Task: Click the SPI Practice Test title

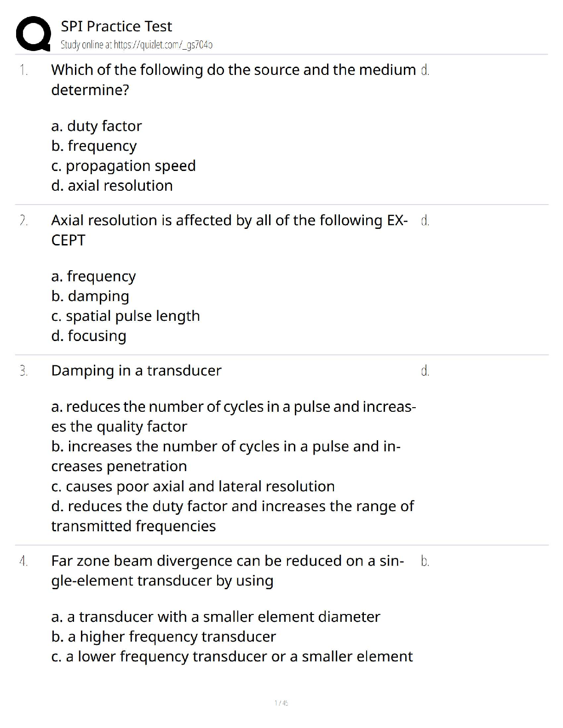Action: (x=116, y=27)
